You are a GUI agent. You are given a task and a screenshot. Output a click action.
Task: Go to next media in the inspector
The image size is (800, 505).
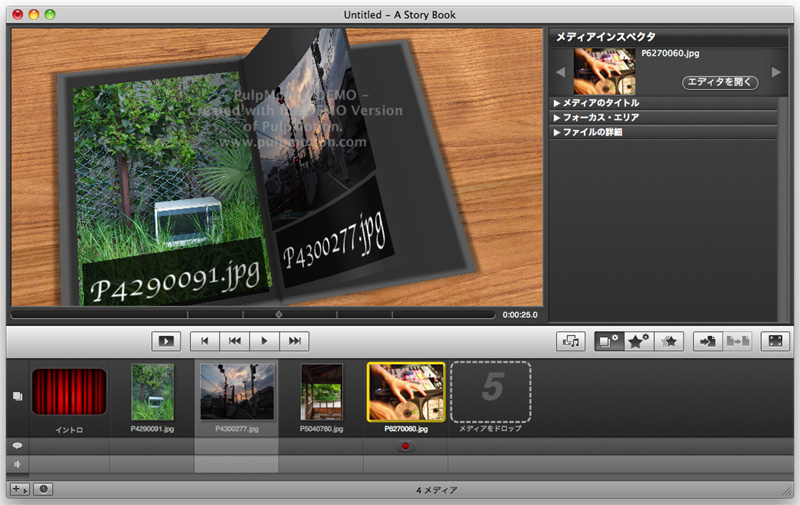point(776,72)
